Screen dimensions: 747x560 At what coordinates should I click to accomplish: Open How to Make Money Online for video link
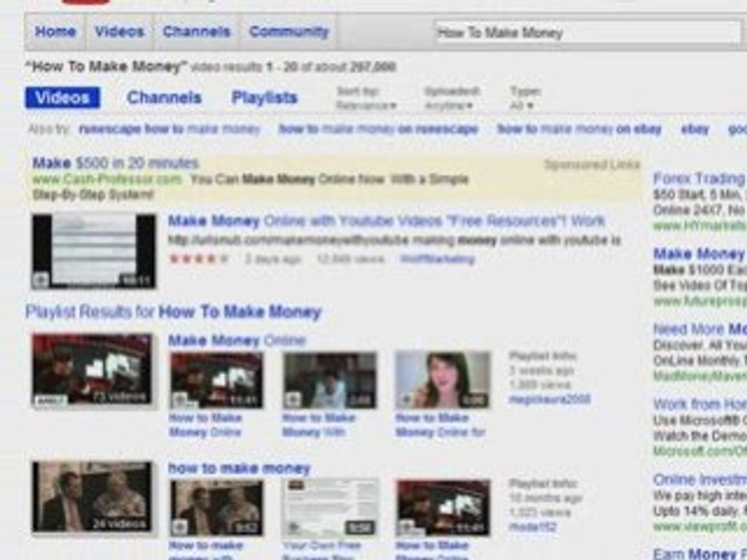click(x=440, y=425)
